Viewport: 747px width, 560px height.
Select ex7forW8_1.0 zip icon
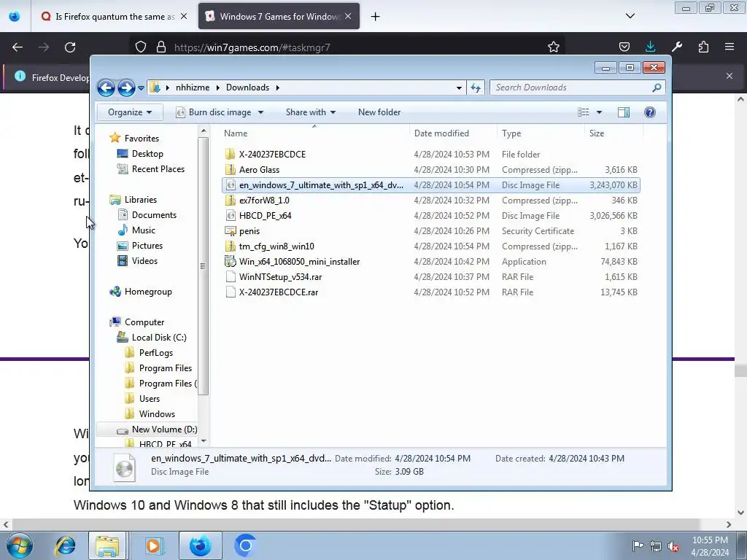[x=231, y=201]
